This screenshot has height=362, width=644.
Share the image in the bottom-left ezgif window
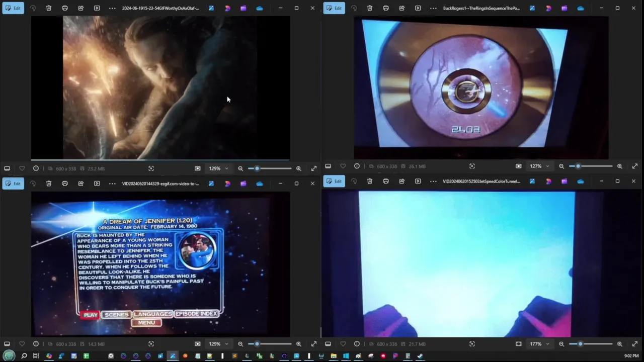click(81, 184)
